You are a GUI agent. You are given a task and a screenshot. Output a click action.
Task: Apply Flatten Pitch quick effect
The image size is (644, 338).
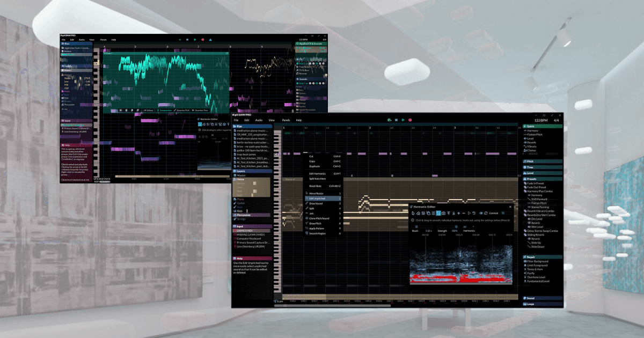point(533,134)
